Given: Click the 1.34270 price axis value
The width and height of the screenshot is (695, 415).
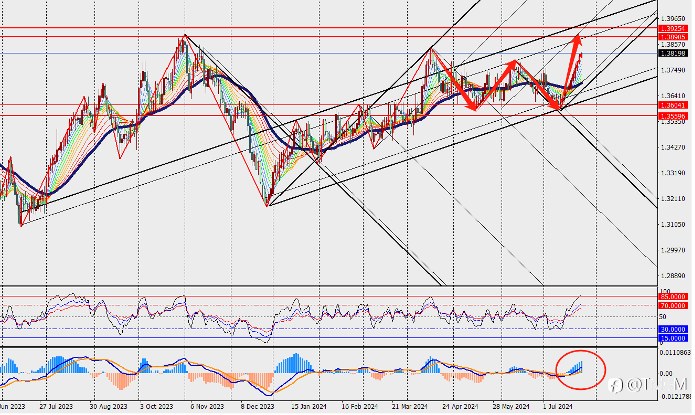Looking at the screenshot, I should (673, 147).
